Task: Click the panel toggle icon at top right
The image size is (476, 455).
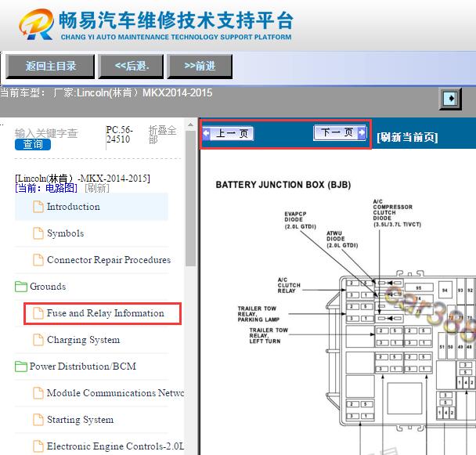Action: [450, 99]
